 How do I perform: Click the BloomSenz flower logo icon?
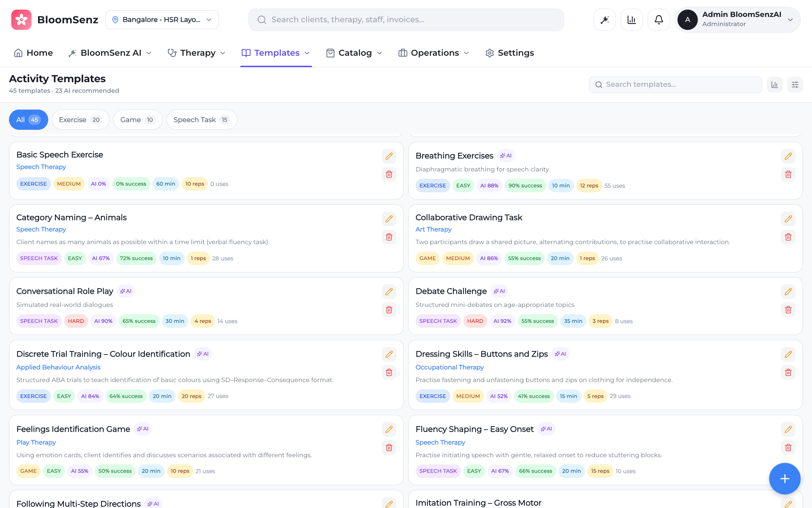point(21,20)
